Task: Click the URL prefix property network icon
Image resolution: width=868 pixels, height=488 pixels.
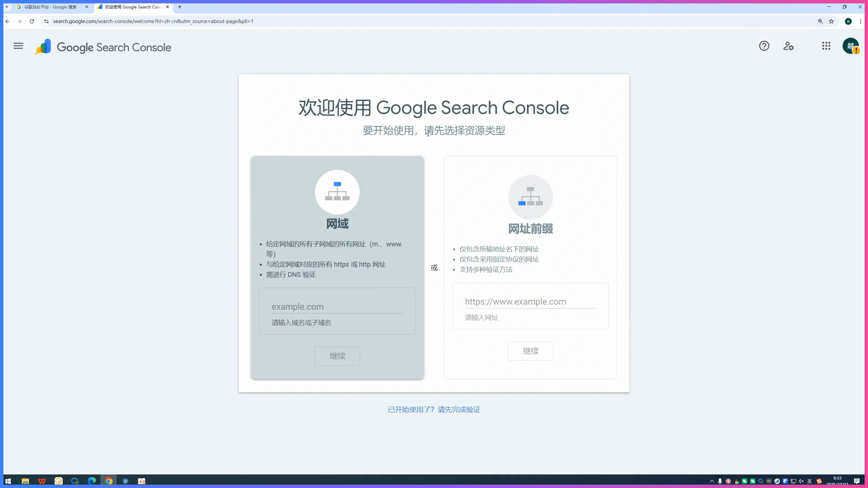Action: click(x=530, y=197)
